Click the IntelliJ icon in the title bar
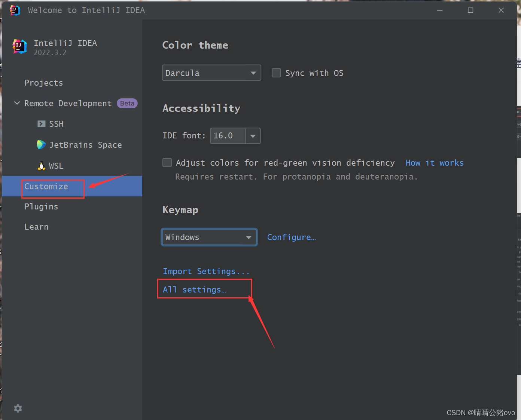The width and height of the screenshot is (521, 420). pos(15,10)
